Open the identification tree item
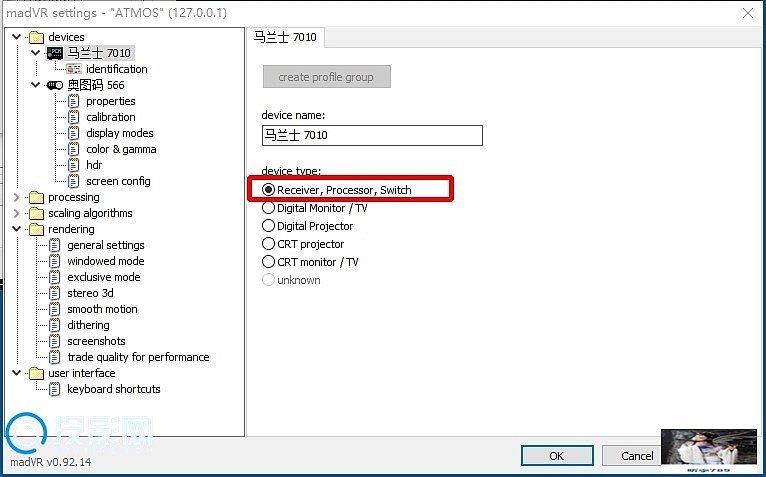 point(117,69)
